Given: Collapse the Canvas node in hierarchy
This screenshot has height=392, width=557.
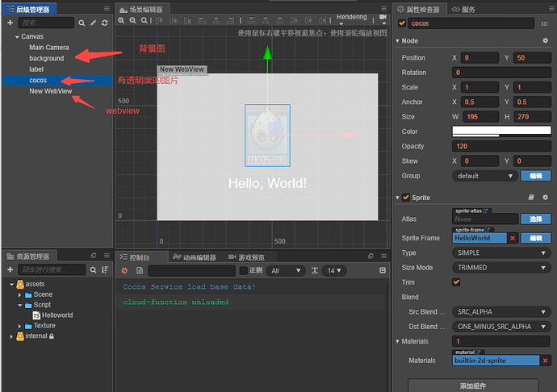Looking at the screenshot, I should pyautogui.click(x=17, y=37).
